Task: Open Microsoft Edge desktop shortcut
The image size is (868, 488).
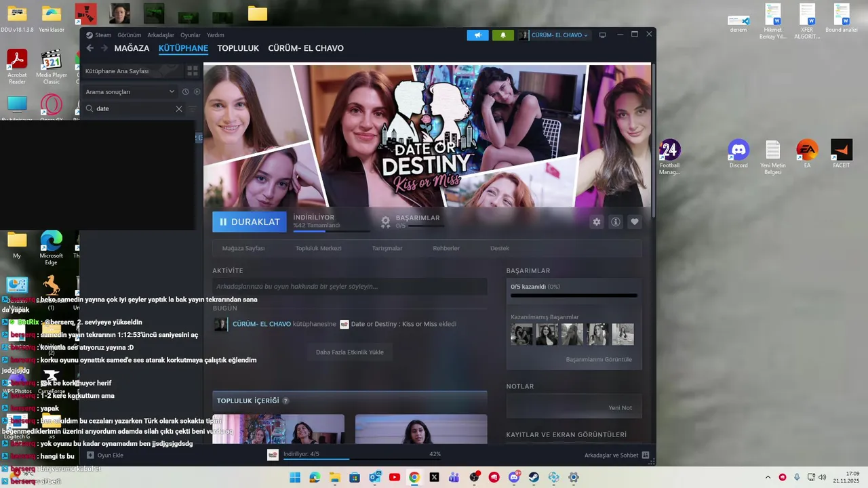Action: click(52, 247)
